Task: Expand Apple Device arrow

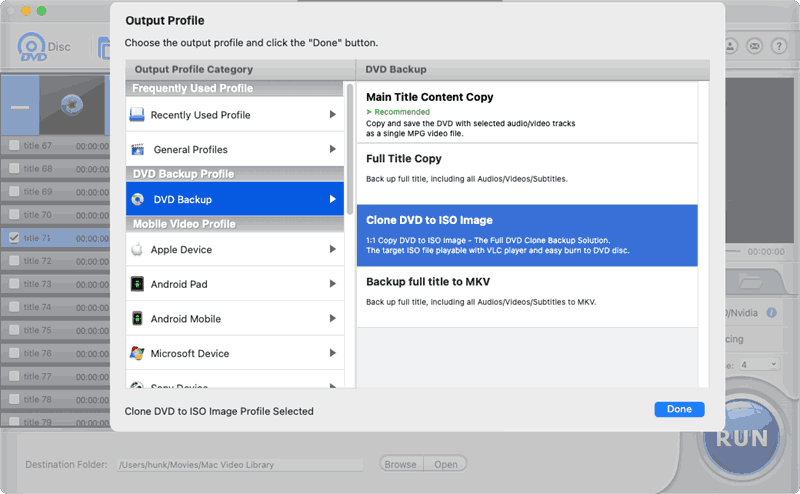Action: point(333,249)
